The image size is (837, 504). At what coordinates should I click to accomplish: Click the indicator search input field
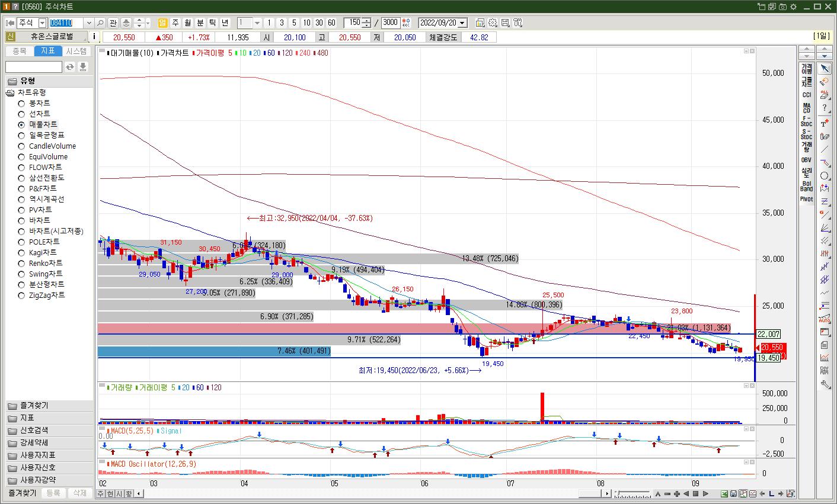34,67
